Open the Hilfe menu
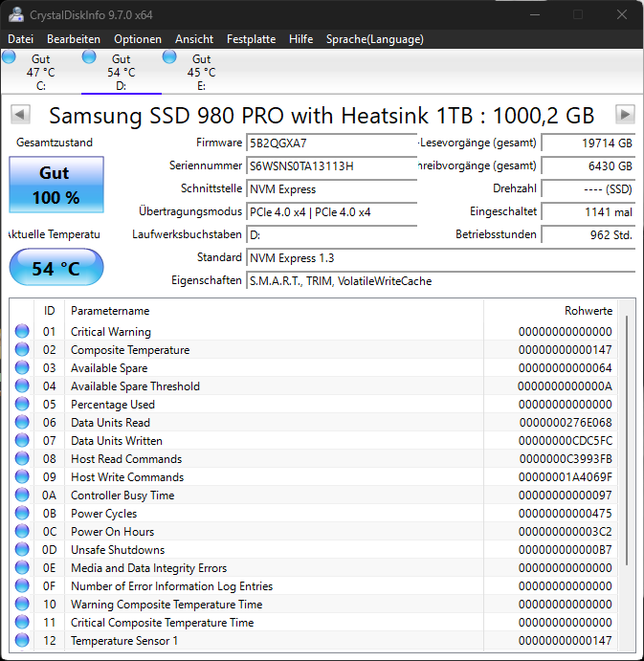The height and width of the screenshot is (661, 644). pyautogui.click(x=300, y=39)
